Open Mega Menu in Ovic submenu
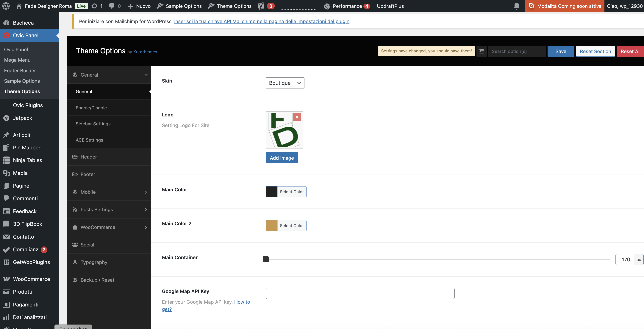This screenshot has height=329, width=644. pos(17,60)
